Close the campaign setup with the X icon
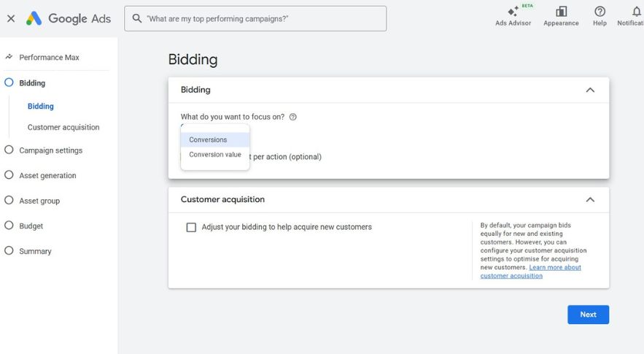644x354 pixels. pyautogui.click(x=11, y=18)
